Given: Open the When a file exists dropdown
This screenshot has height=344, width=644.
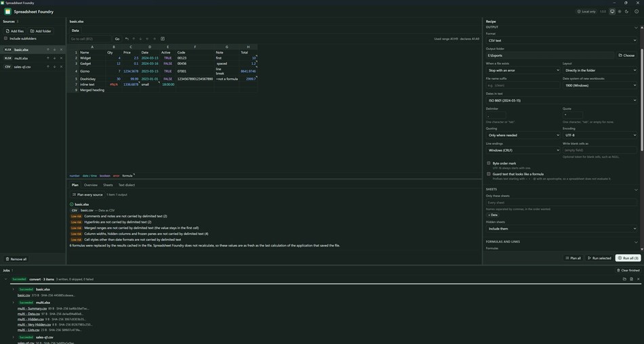Looking at the screenshot, I should pos(523,70).
